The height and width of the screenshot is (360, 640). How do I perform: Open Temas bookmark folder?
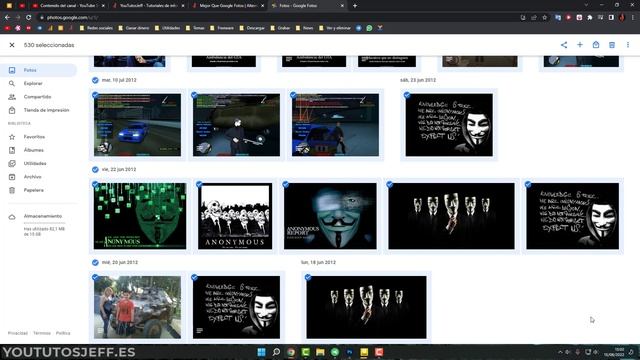[195, 28]
